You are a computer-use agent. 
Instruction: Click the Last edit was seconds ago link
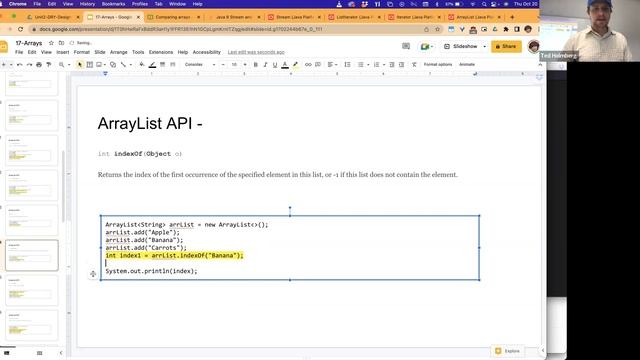(256, 52)
